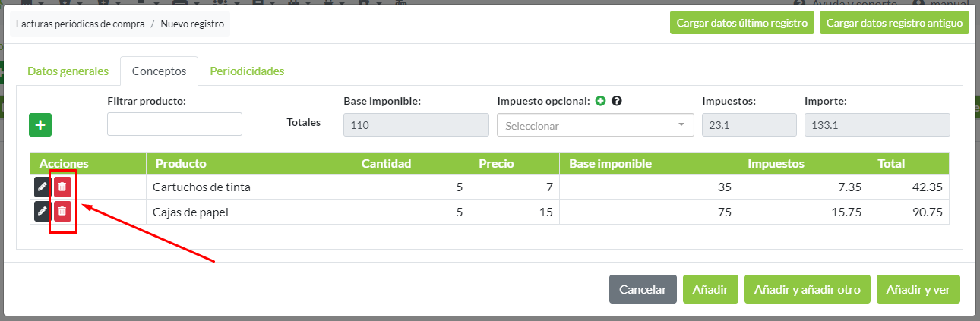Click the green add concept plus button
Image resolution: width=980 pixels, height=321 pixels.
(40, 125)
